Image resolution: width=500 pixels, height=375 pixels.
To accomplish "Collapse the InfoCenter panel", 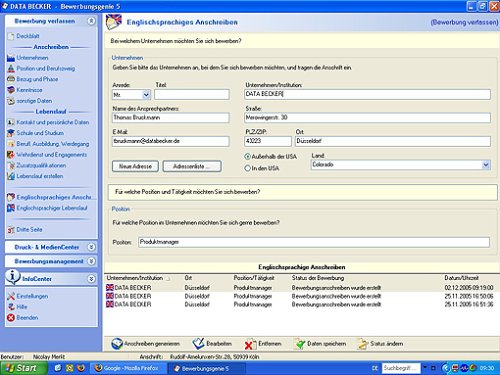I will coord(91,279).
